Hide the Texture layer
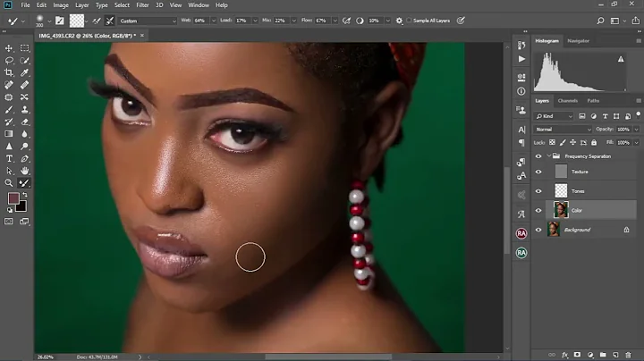This screenshot has height=361, width=644. tap(538, 172)
